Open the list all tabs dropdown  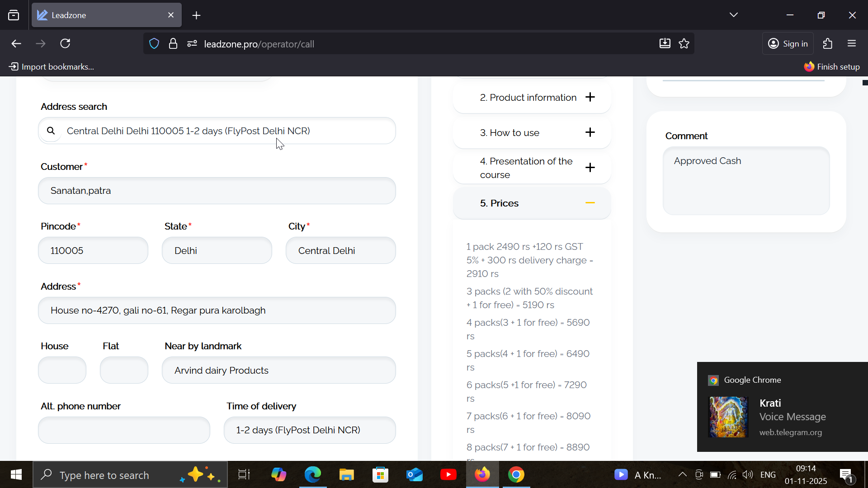point(733,15)
